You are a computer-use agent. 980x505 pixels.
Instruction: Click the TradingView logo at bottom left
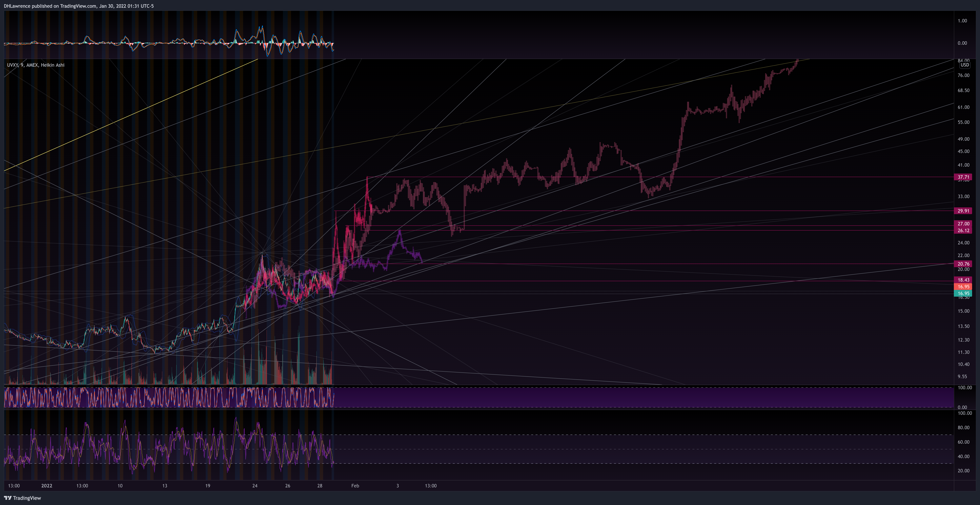pos(22,498)
